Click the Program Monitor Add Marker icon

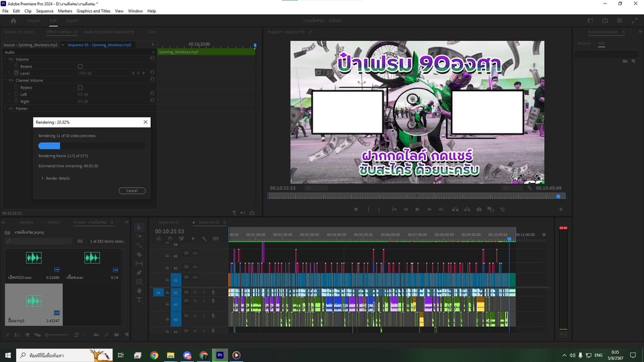(x=356, y=209)
